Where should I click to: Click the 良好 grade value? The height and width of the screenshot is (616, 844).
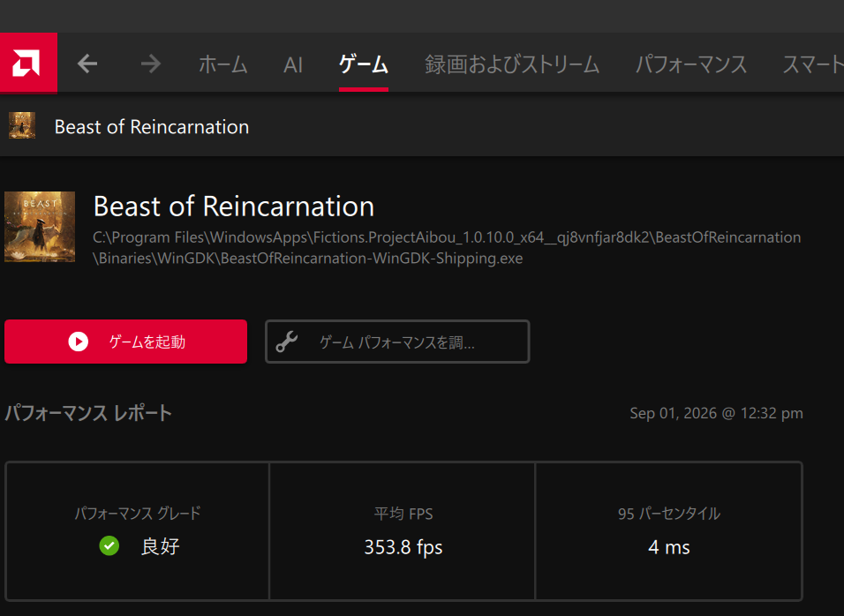point(160,546)
